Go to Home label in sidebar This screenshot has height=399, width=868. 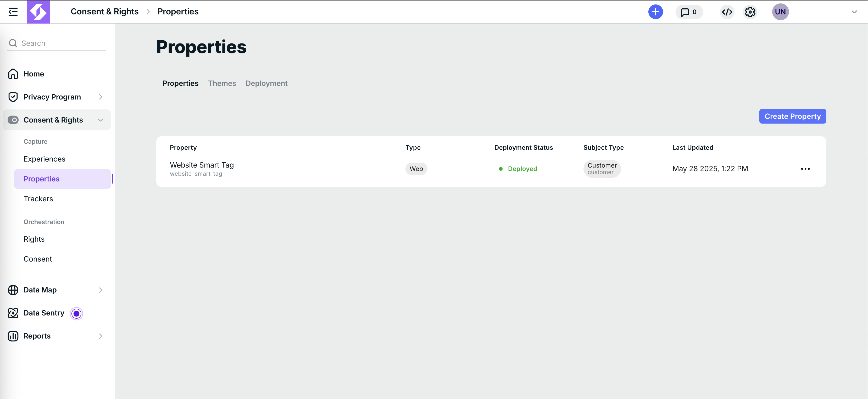click(x=34, y=74)
